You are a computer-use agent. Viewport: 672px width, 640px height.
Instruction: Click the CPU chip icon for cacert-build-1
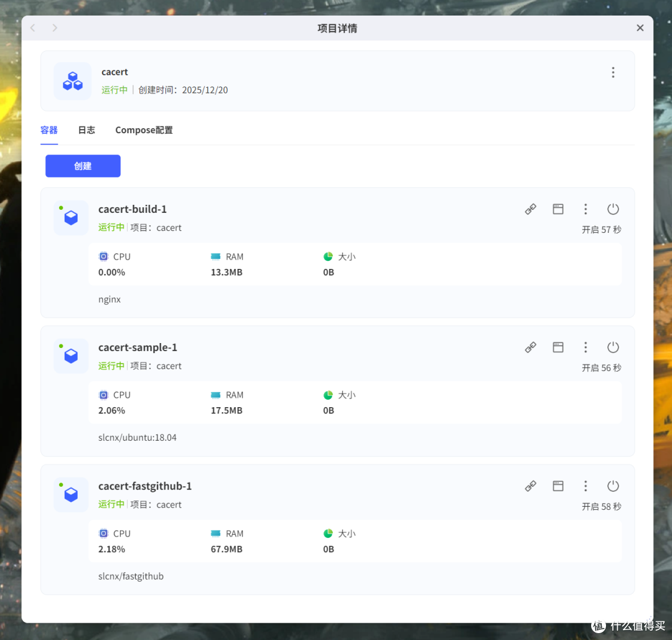(x=104, y=256)
